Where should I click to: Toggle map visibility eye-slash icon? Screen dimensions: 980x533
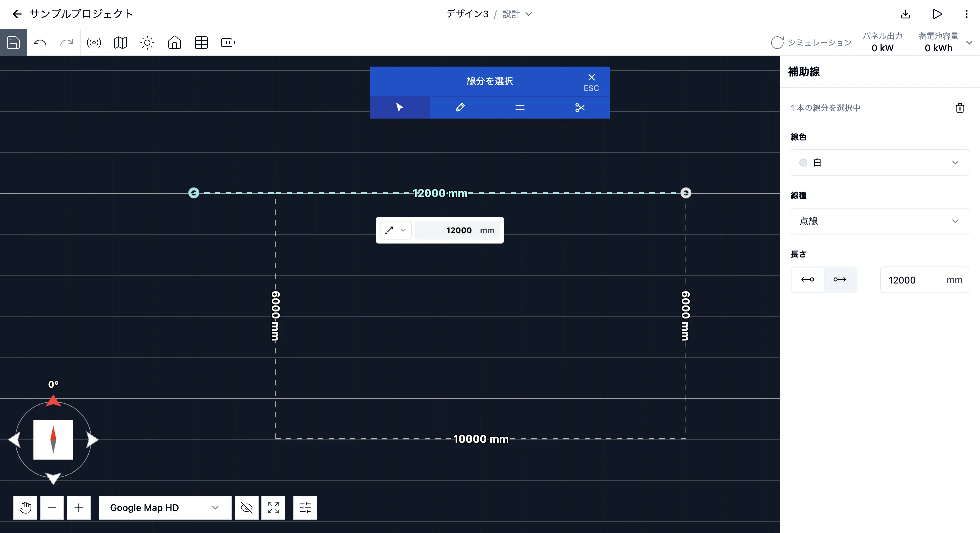[x=247, y=508]
